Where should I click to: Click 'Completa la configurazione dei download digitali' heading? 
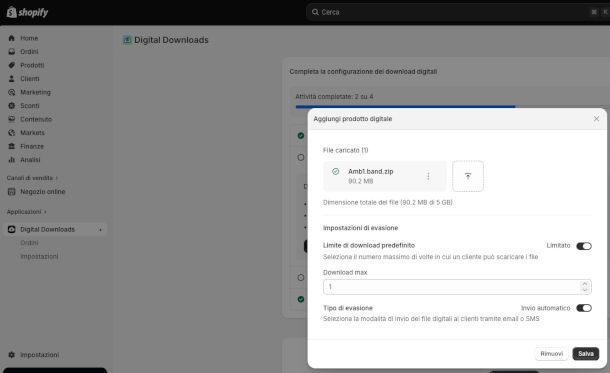363,72
